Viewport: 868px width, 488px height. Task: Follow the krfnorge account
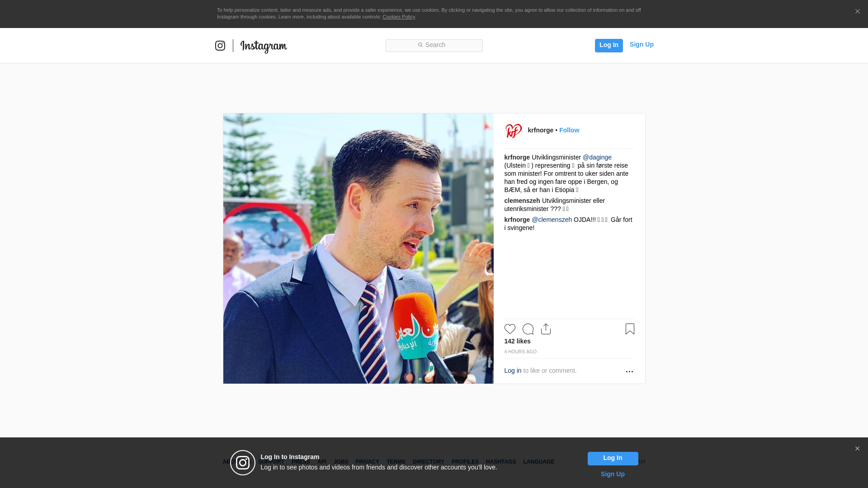tap(569, 130)
